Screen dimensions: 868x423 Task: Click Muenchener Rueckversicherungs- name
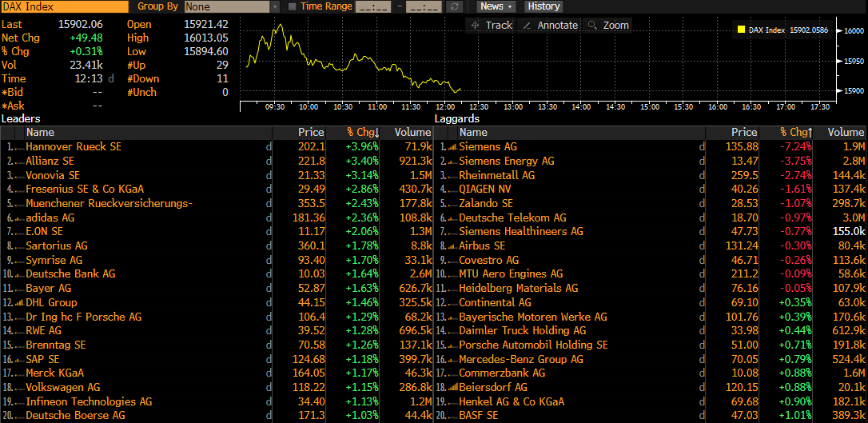pos(109,204)
